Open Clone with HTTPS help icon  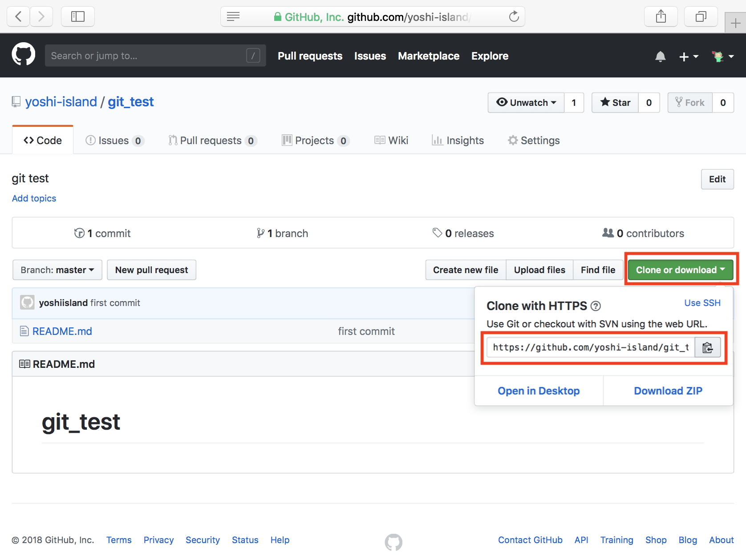[596, 306]
